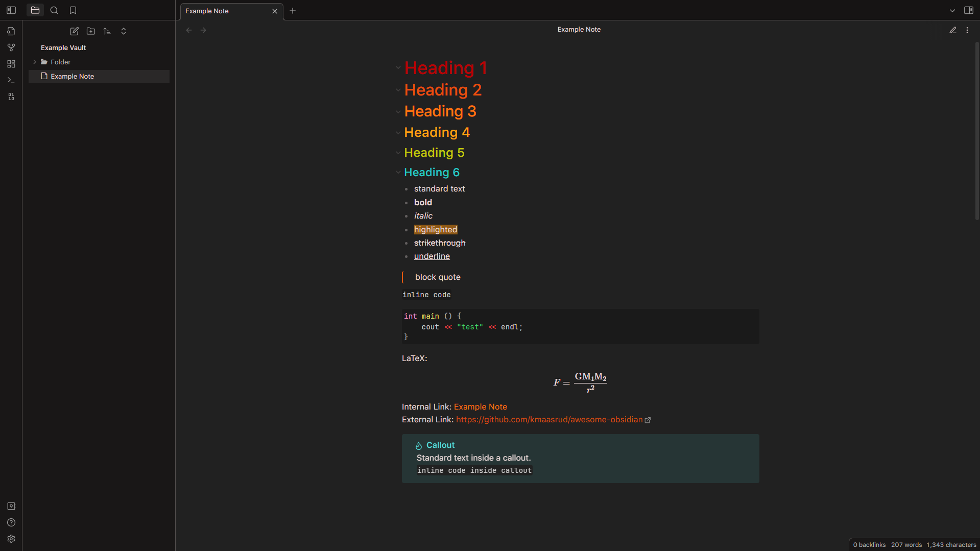Click the underline list item

[432, 256]
